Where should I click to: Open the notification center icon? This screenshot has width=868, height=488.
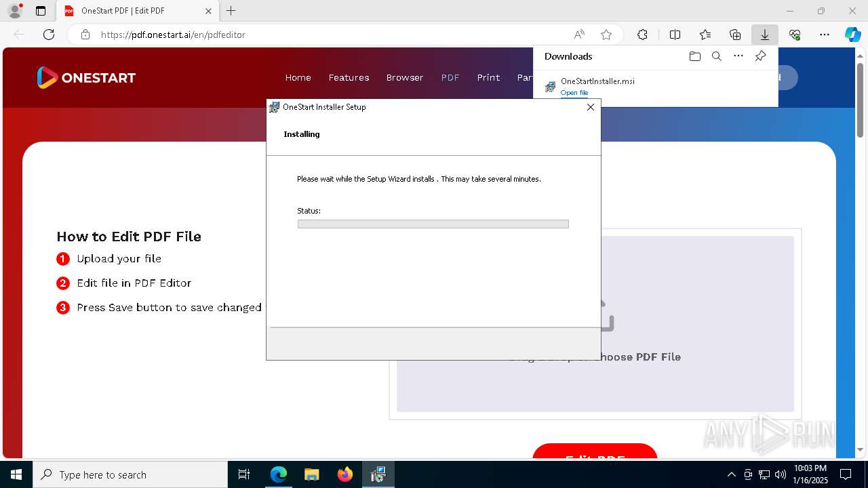click(x=846, y=474)
